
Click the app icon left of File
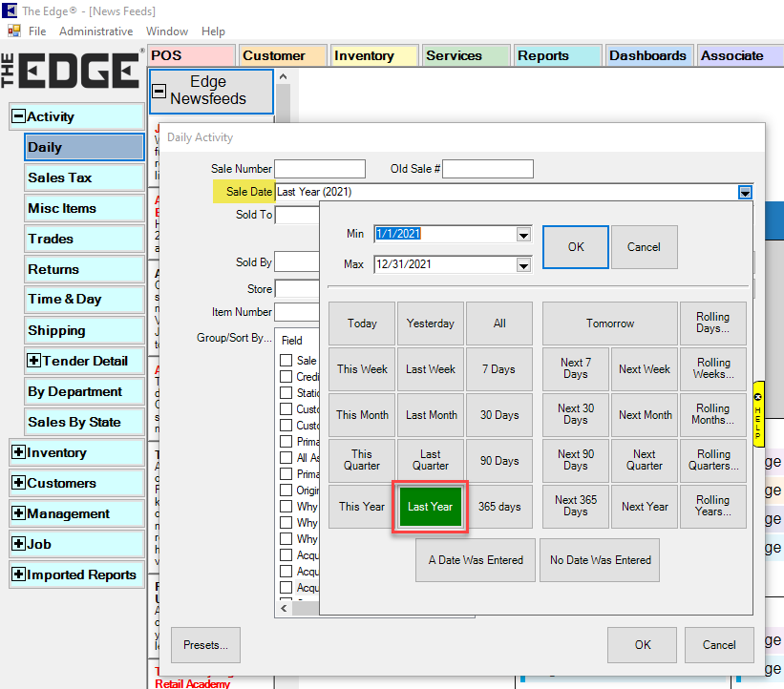tap(14, 31)
